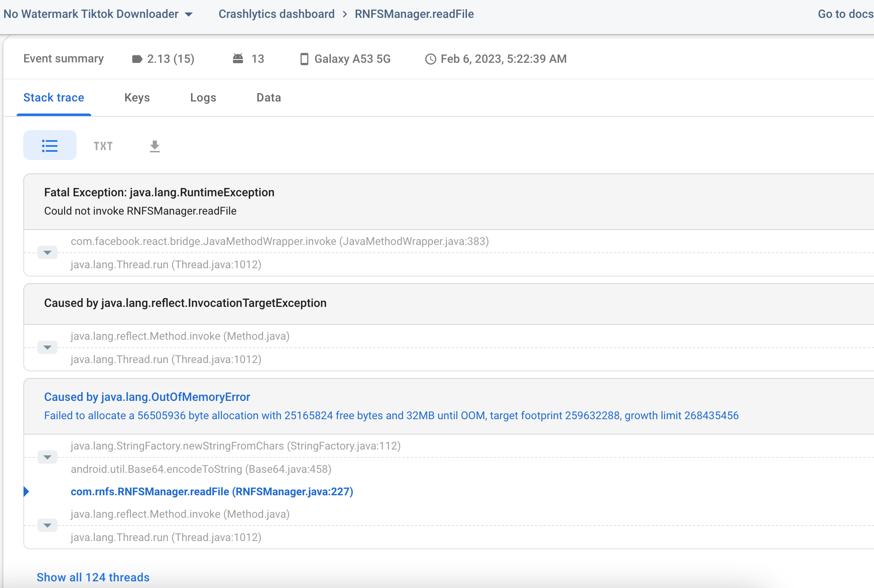Open the Logs tab
The image size is (874, 588).
[x=203, y=98]
